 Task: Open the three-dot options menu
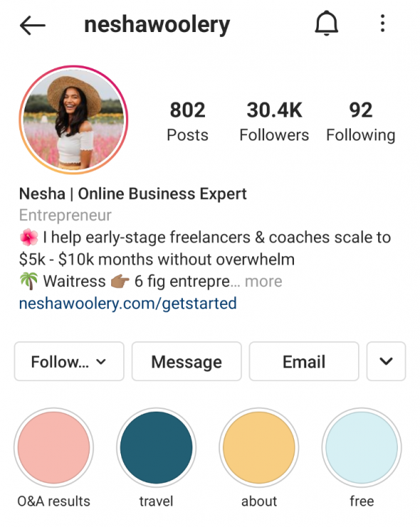point(382,24)
